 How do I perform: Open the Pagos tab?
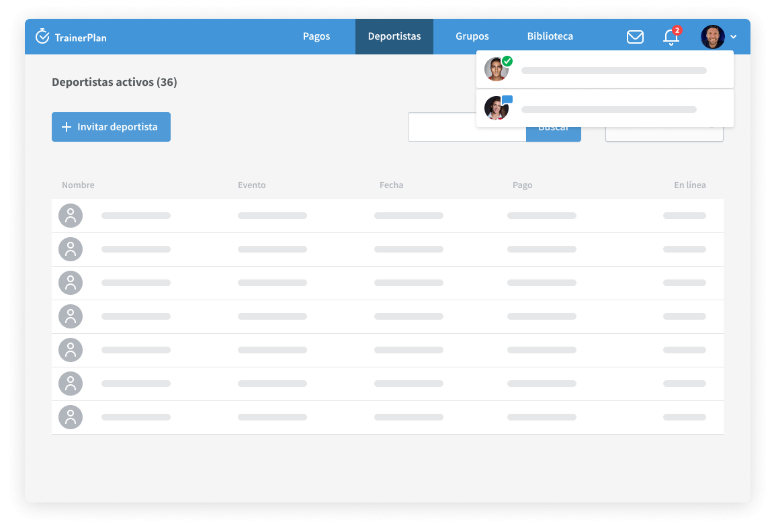click(316, 36)
